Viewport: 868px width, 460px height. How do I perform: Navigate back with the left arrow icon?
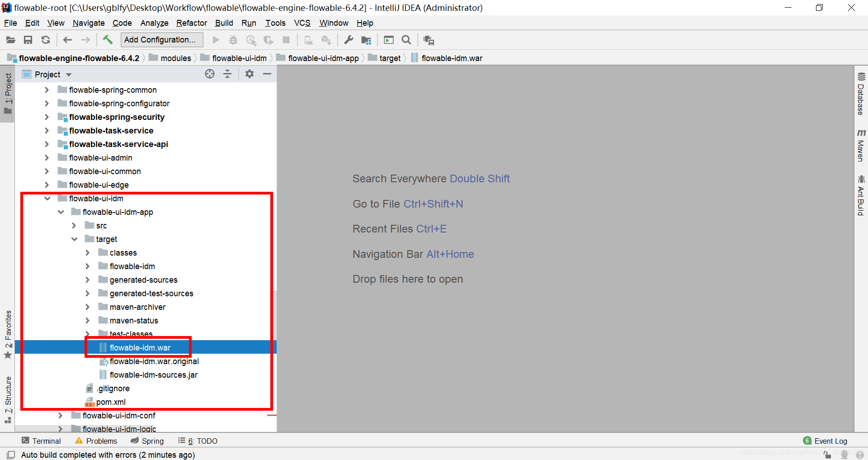(68, 40)
